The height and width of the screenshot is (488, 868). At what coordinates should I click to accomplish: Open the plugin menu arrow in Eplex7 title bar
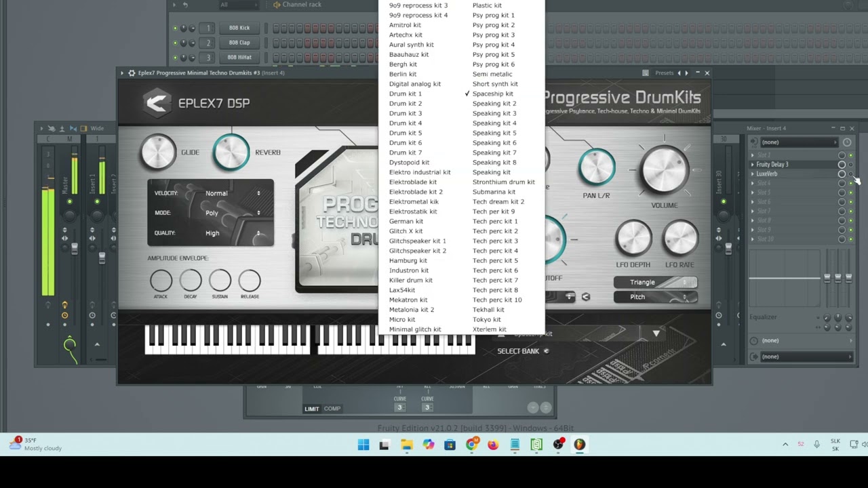(x=122, y=73)
